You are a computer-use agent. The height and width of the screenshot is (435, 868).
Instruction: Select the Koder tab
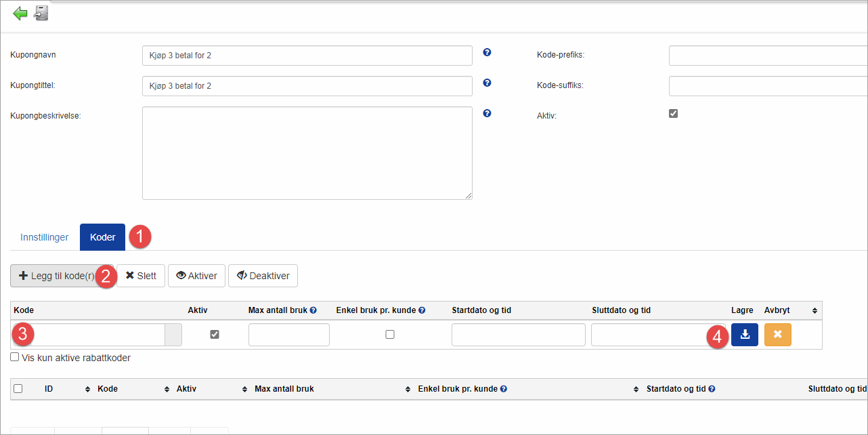102,237
